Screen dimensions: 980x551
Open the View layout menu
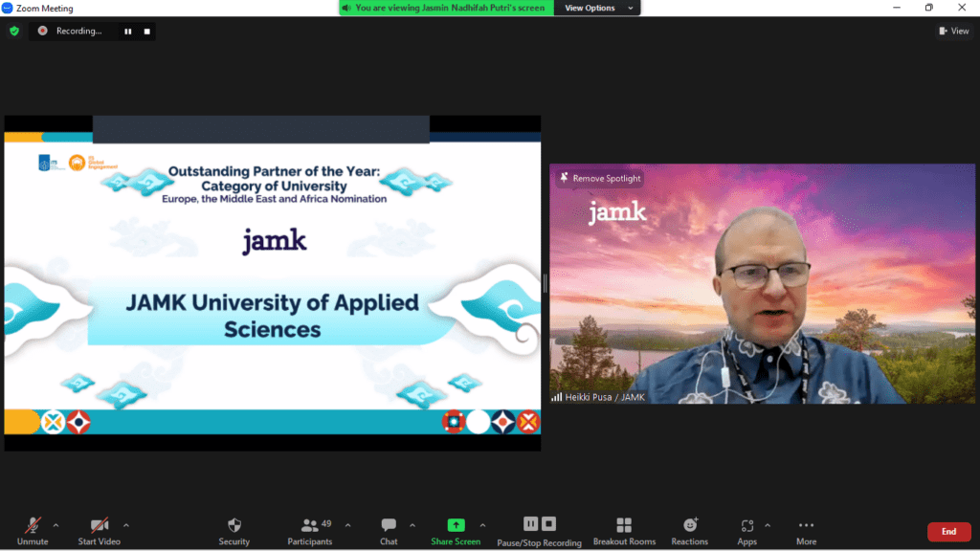pyautogui.click(x=953, y=31)
